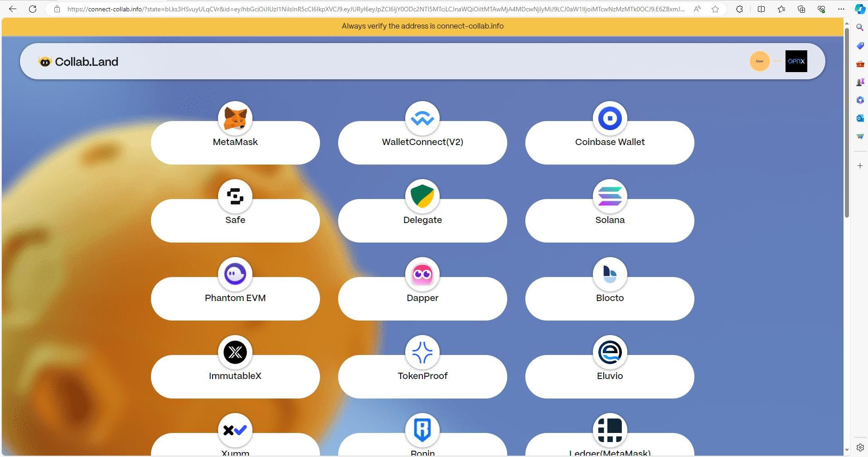Select the Blocto wallet option
The height and width of the screenshot is (457, 868).
tap(610, 298)
